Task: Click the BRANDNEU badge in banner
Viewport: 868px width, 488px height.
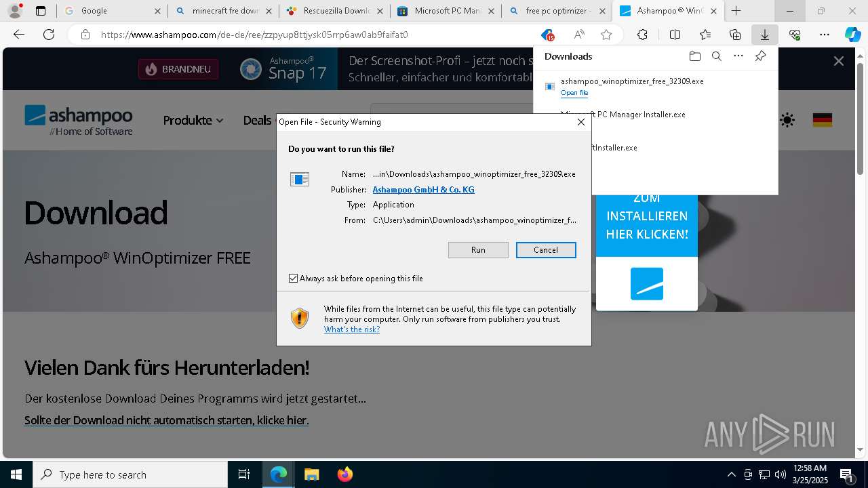Action: point(178,69)
